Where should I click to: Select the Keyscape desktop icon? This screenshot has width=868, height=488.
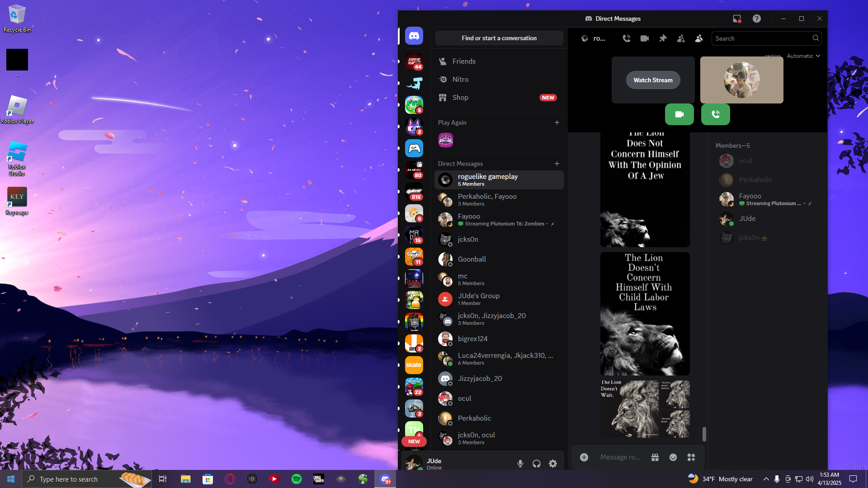(17, 202)
